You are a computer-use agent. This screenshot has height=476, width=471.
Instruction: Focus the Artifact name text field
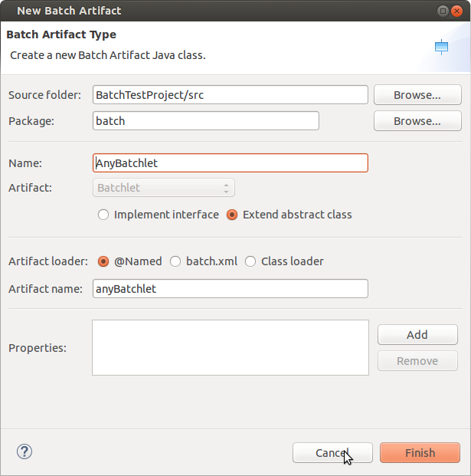point(230,288)
